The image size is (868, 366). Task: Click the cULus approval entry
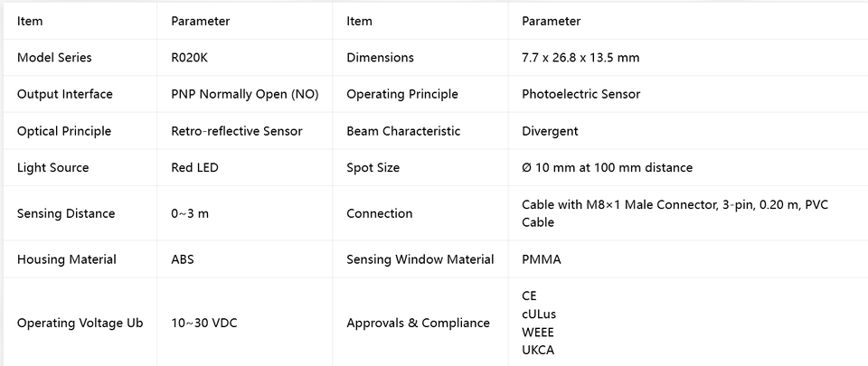click(x=539, y=314)
